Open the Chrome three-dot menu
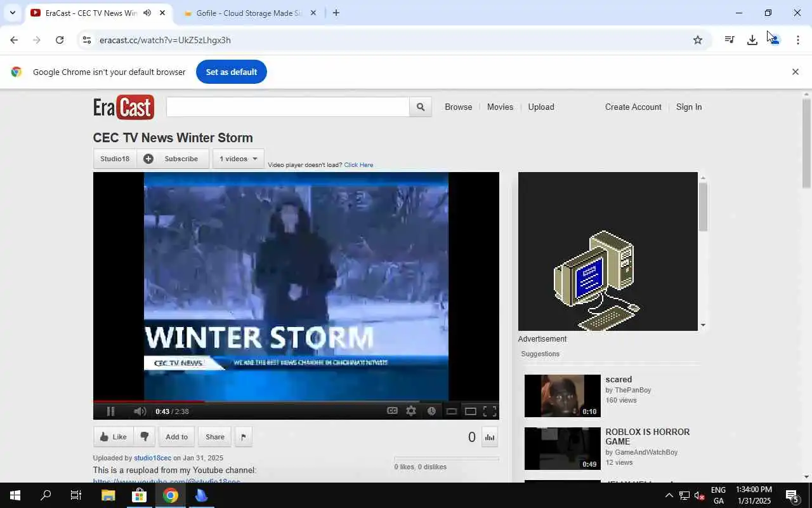 pyautogui.click(x=797, y=40)
